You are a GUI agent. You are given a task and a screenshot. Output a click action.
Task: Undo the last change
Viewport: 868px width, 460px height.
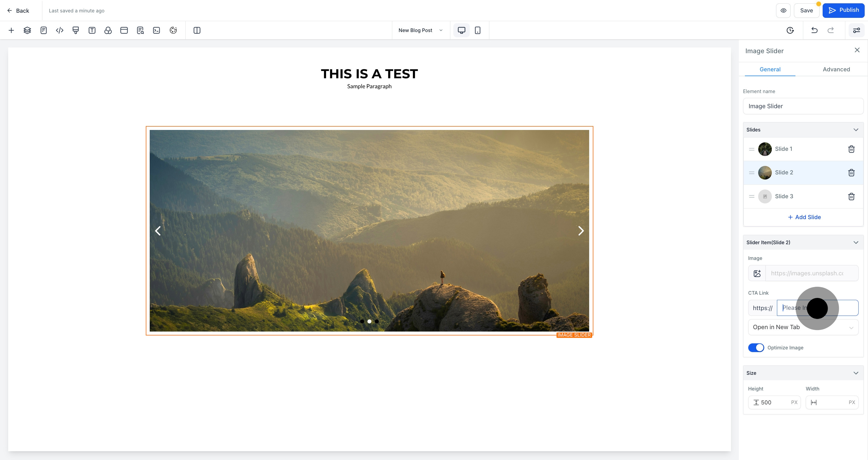point(814,30)
